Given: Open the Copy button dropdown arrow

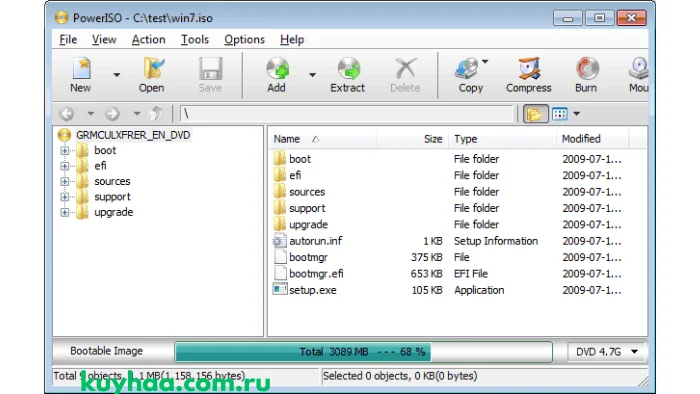Looking at the screenshot, I should click(485, 62).
